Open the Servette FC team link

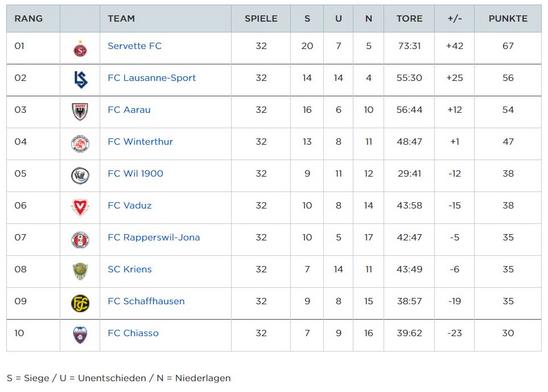click(135, 46)
